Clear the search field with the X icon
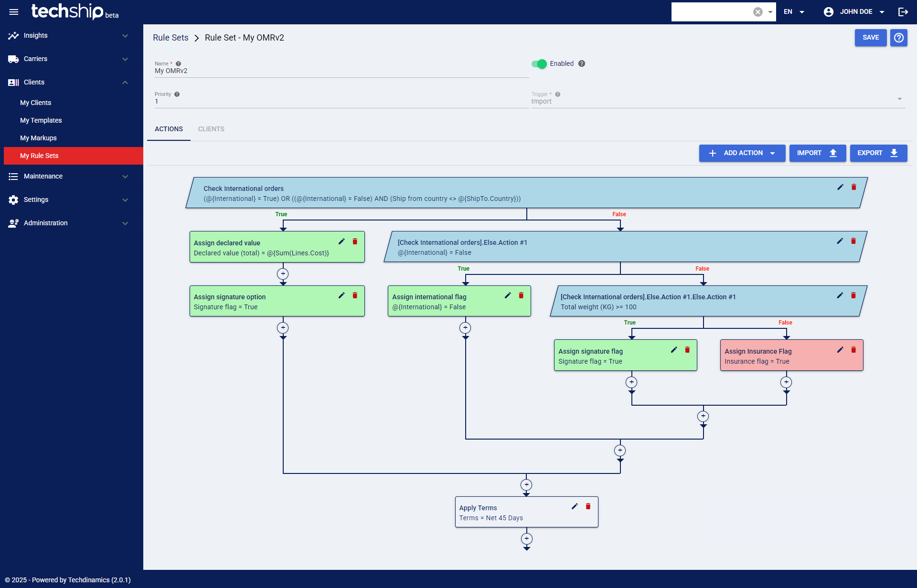Image resolution: width=917 pixels, height=588 pixels. point(757,11)
